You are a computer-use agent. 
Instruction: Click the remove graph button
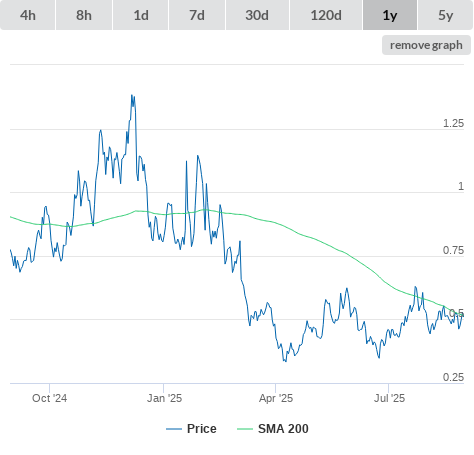(426, 45)
